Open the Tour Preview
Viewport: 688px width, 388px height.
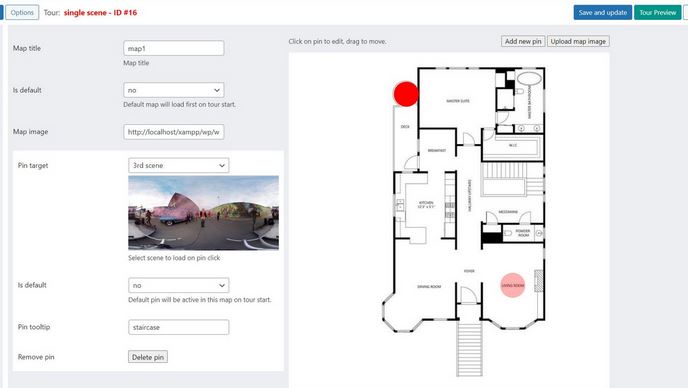[x=657, y=12]
